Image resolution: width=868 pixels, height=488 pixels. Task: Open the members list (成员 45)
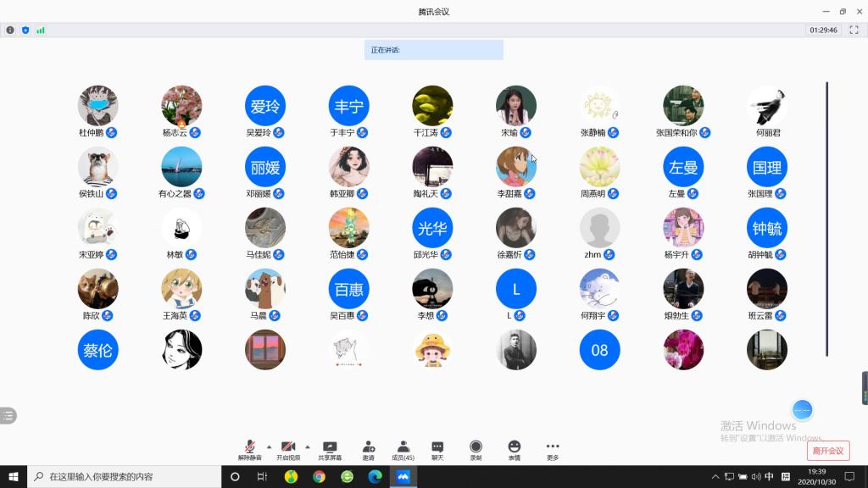pyautogui.click(x=403, y=448)
